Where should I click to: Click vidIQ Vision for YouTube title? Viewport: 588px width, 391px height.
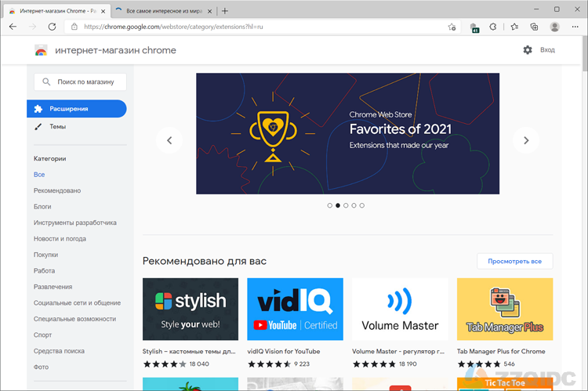pyautogui.click(x=284, y=352)
